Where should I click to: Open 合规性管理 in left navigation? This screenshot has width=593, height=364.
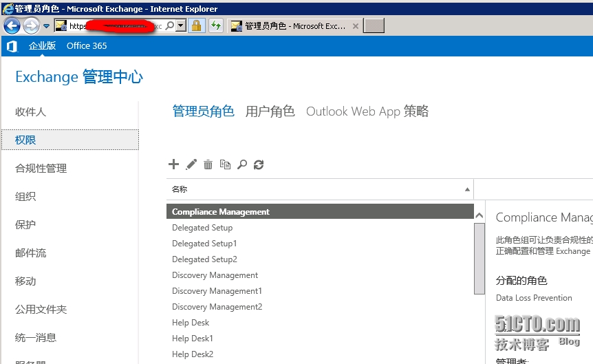(41, 169)
